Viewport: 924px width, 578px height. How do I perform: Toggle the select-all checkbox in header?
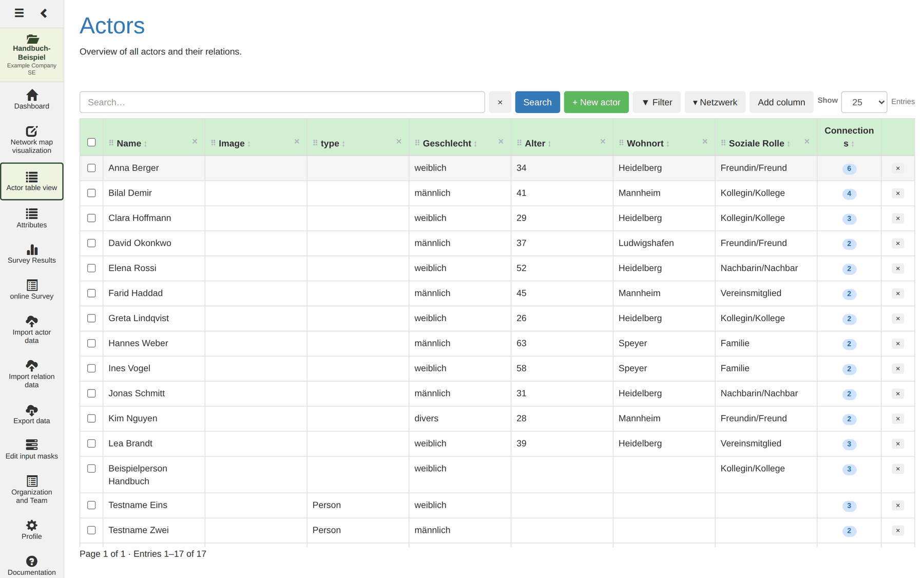click(91, 142)
